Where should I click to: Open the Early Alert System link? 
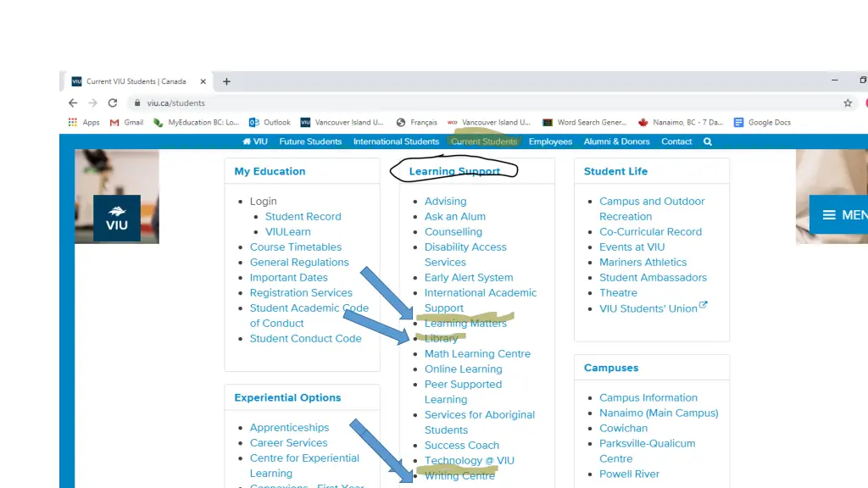tap(469, 277)
